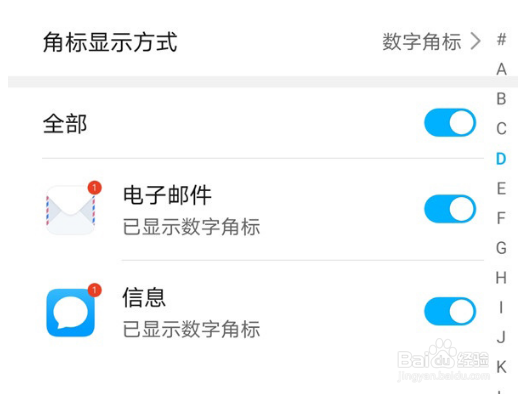Select index letter C
This screenshot has width=519, height=394.
pos(501,129)
